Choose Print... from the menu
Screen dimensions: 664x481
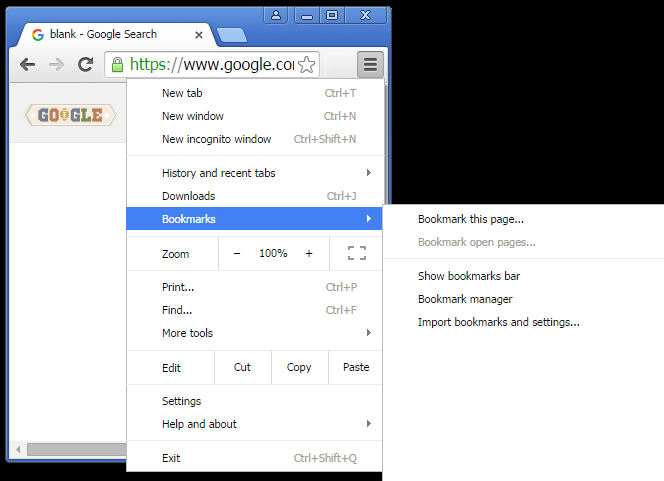[x=255, y=287]
